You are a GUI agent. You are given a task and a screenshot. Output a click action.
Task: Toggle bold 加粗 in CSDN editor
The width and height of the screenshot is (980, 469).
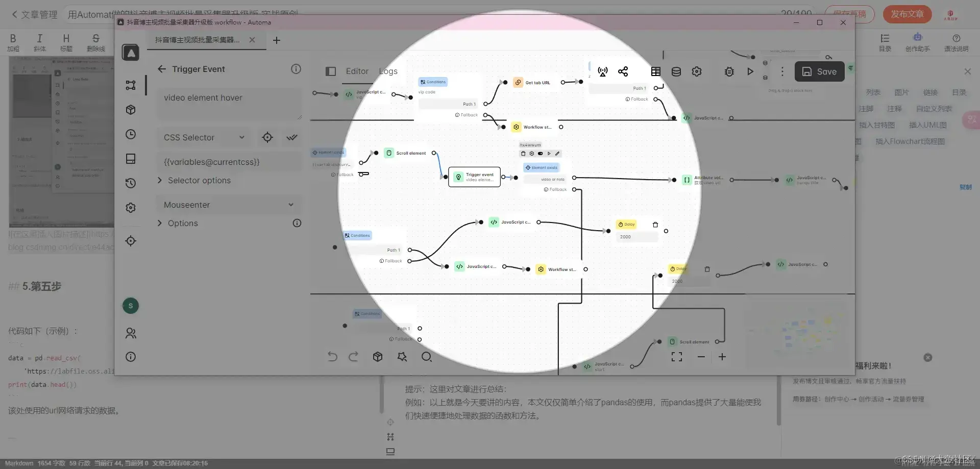click(13, 42)
